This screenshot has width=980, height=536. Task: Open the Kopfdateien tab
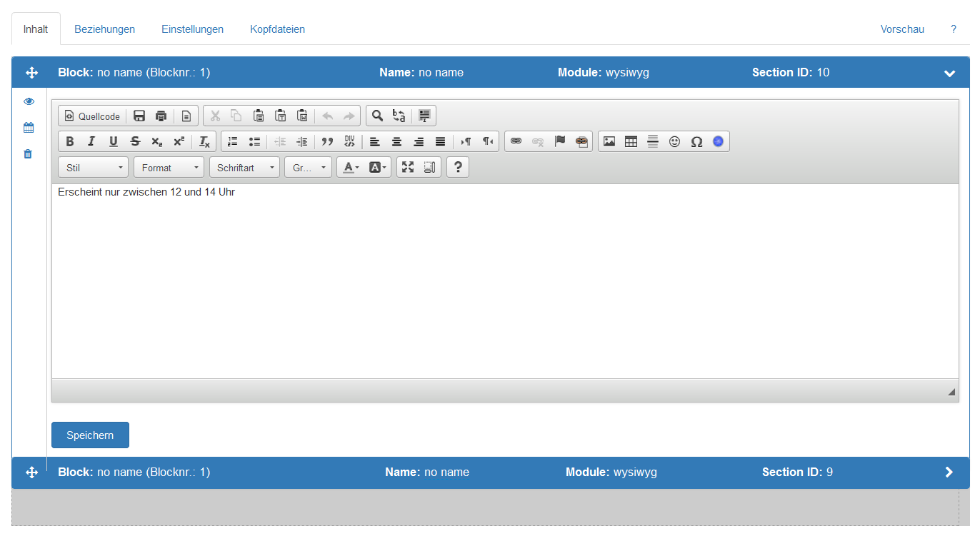(277, 29)
